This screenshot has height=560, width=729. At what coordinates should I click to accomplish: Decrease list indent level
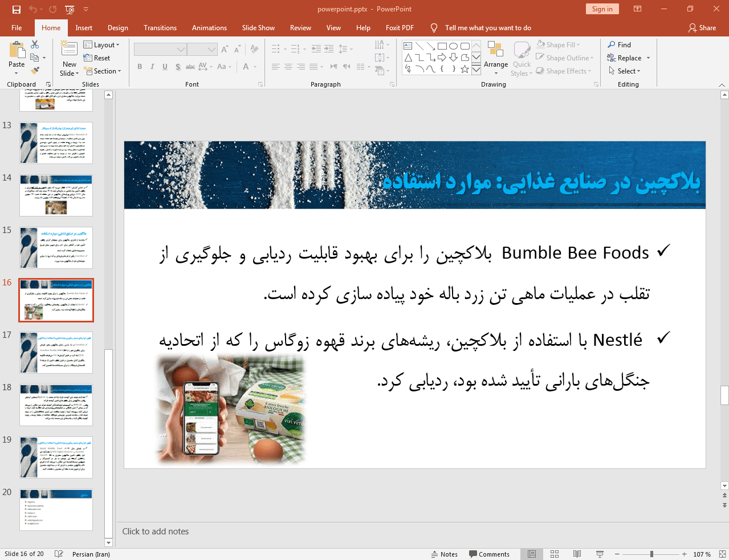316,49
